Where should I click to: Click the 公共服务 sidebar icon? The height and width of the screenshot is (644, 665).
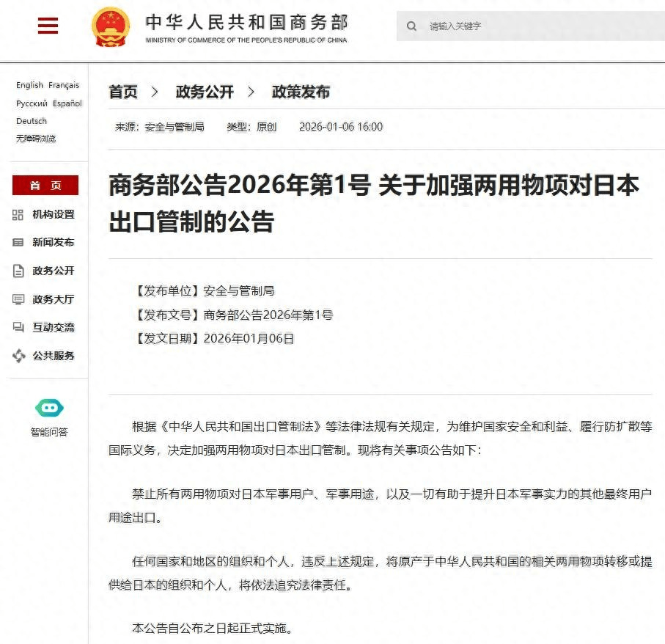click(18, 356)
